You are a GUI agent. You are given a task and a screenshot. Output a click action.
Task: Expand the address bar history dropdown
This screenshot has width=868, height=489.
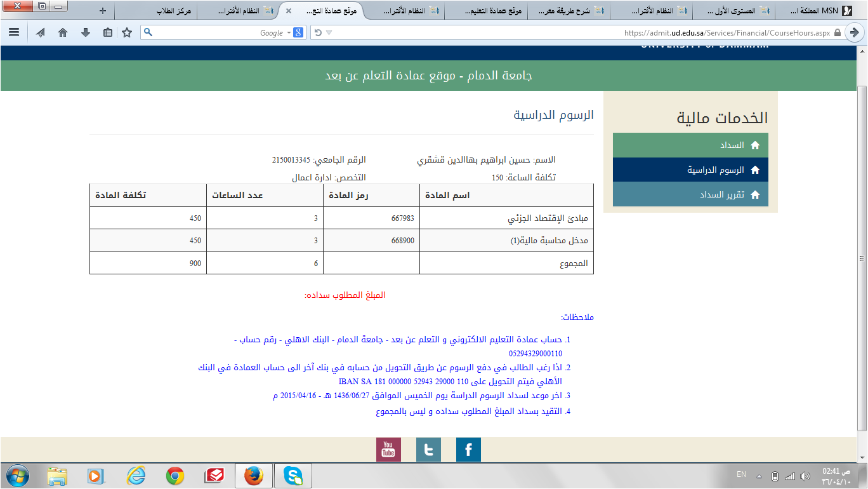(x=329, y=32)
